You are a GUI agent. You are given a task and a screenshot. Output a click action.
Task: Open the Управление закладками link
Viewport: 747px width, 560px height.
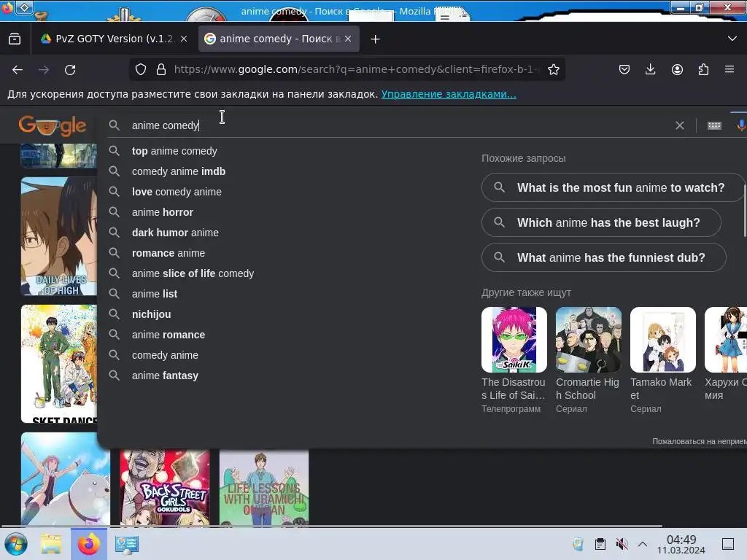click(x=449, y=94)
